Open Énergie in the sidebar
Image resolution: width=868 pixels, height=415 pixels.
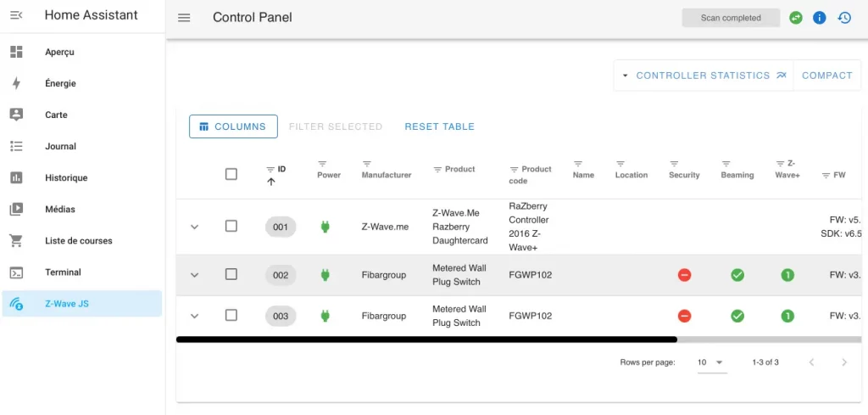tap(60, 83)
